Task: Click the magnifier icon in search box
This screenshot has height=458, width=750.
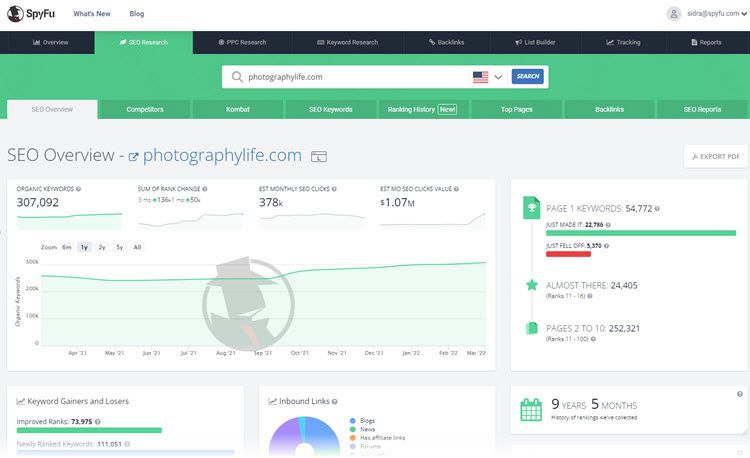Action: [237, 76]
